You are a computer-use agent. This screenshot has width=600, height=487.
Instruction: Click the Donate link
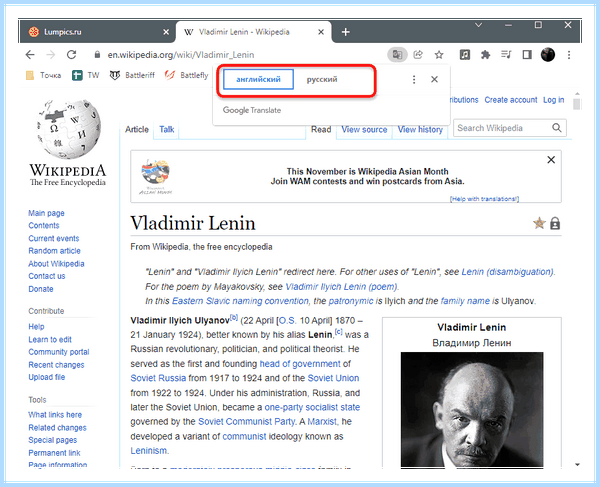click(41, 289)
